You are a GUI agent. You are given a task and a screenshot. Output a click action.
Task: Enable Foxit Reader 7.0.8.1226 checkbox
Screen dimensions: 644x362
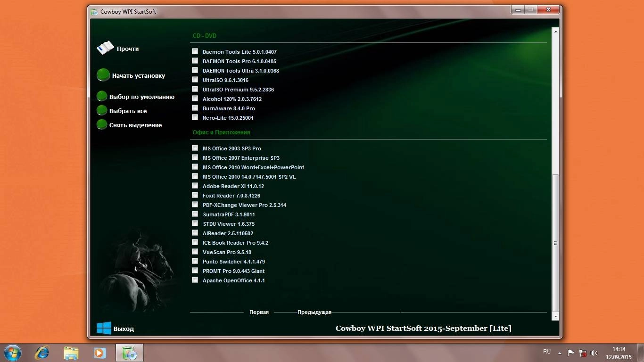click(195, 195)
